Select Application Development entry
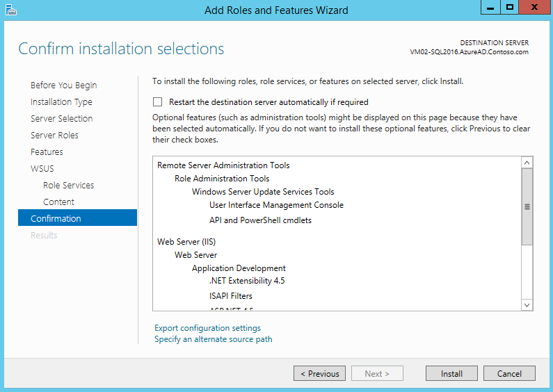Image resolution: width=553 pixels, height=392 pixels. [x=239, y=268]
